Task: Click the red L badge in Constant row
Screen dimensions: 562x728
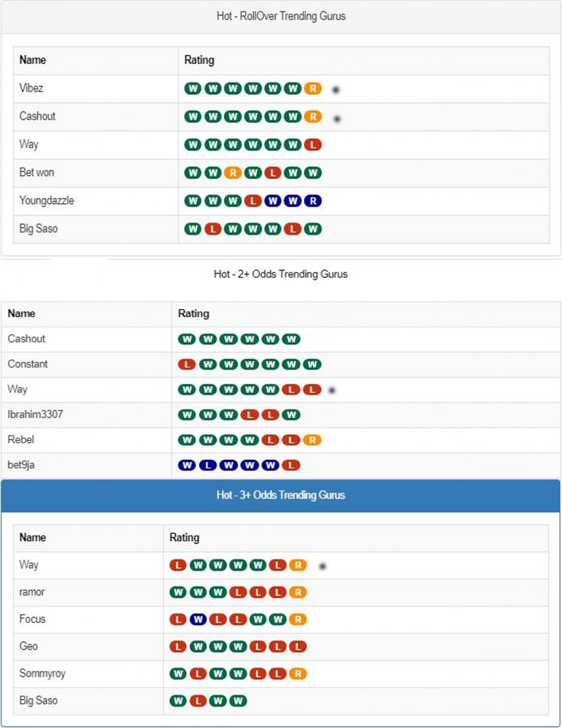Action: 187,365
